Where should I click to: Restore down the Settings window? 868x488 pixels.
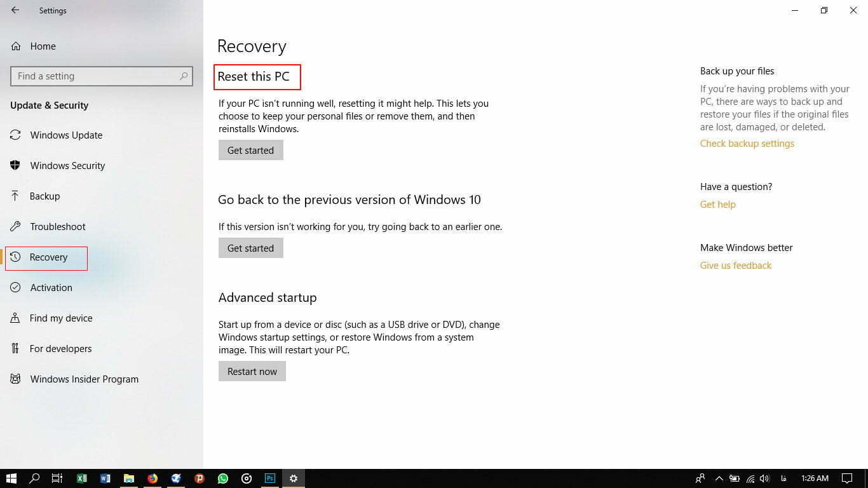(824, 10)
